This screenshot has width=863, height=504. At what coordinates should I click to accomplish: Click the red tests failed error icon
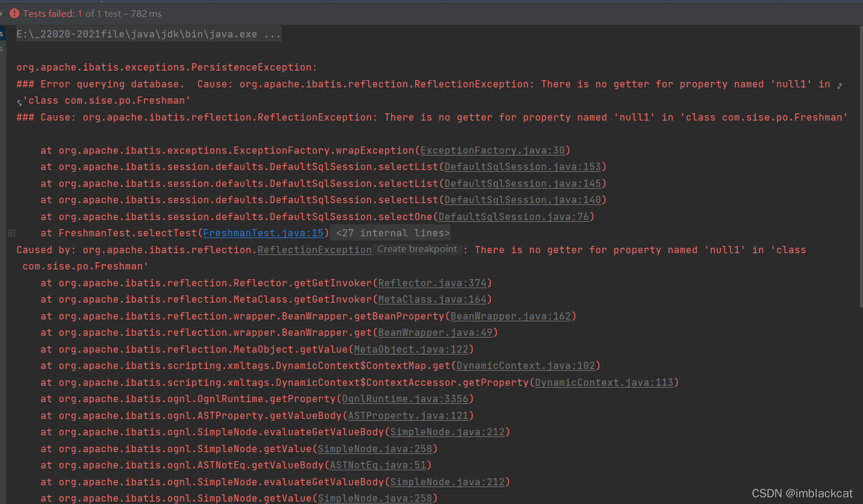pyautogui.click(x=14, y=13)
